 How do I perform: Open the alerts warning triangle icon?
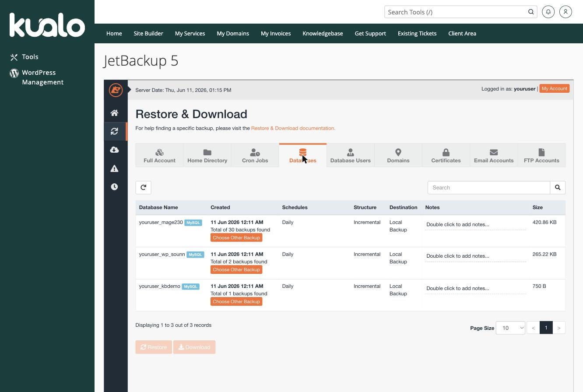(x=114, y=168)
